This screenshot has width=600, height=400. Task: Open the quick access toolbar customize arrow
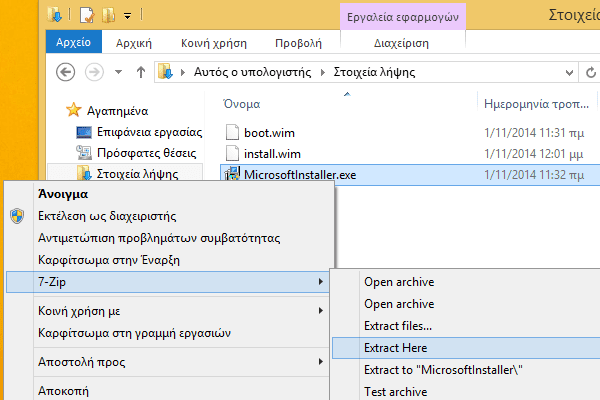tap(127, 16)
